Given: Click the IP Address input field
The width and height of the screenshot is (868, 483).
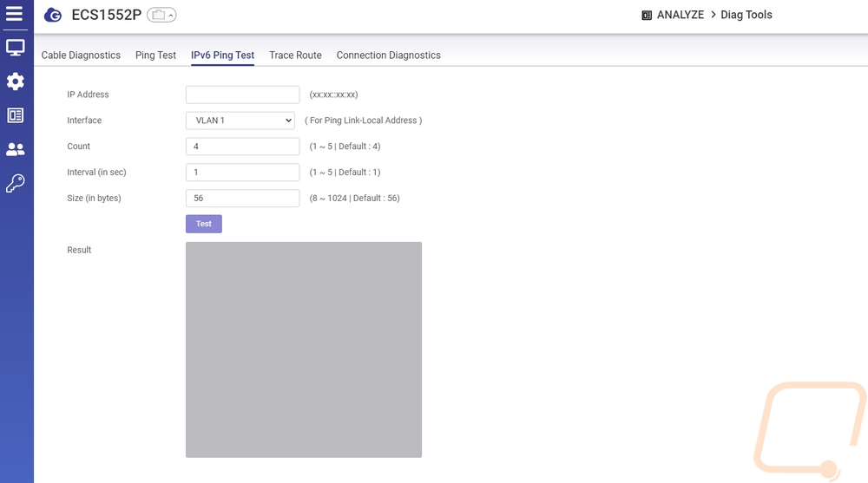Looking at the screenshot, I should (242, 95).
